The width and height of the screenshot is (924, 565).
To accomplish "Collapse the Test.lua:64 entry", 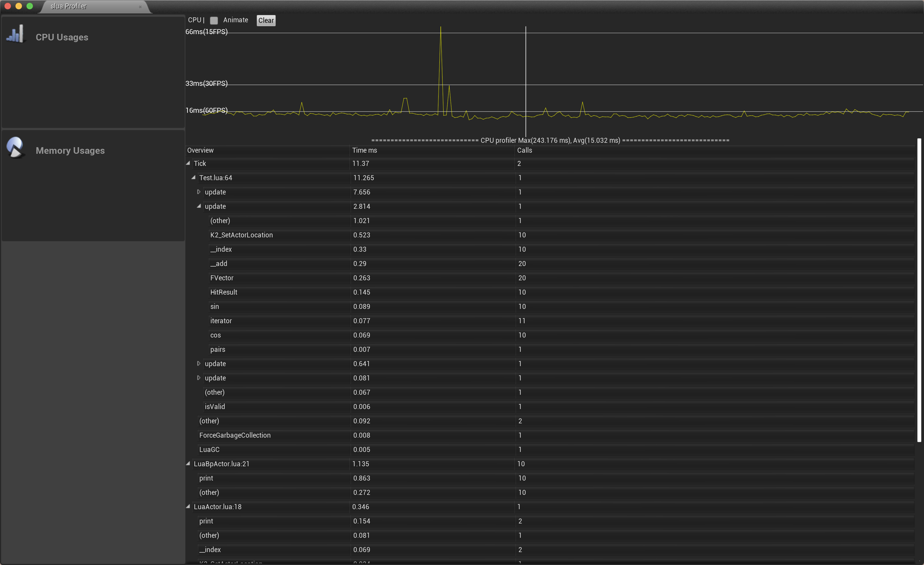I will (193, 177).
